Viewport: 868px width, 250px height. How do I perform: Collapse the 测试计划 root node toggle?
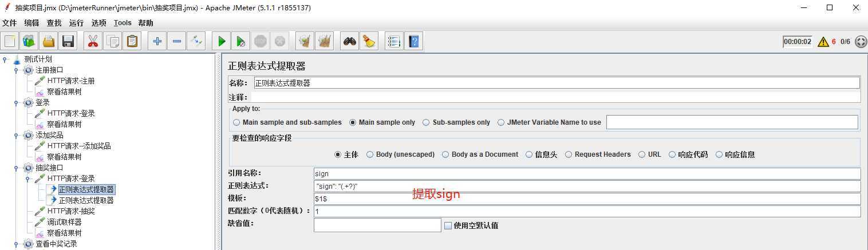[x=5, y=59]
